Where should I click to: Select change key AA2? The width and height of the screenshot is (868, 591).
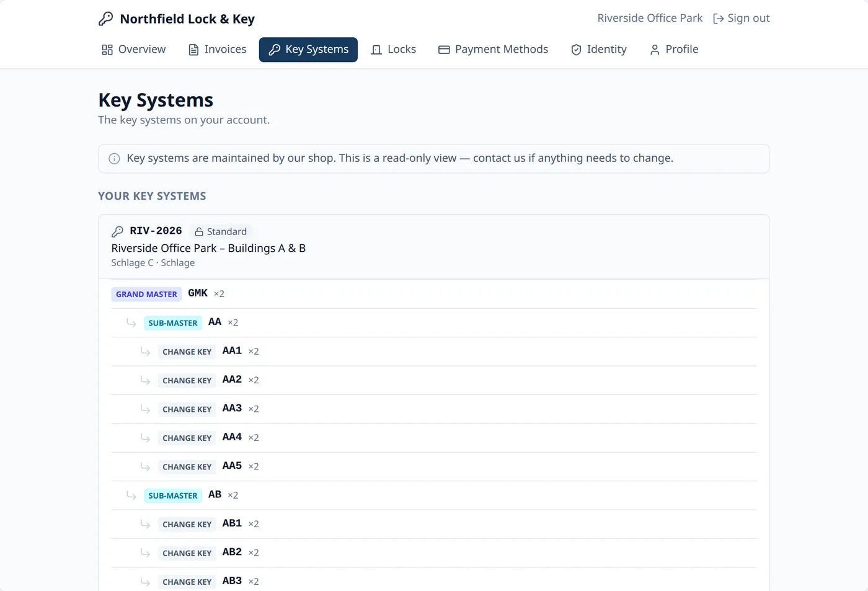pyautogui.click(x=232, y=380)
